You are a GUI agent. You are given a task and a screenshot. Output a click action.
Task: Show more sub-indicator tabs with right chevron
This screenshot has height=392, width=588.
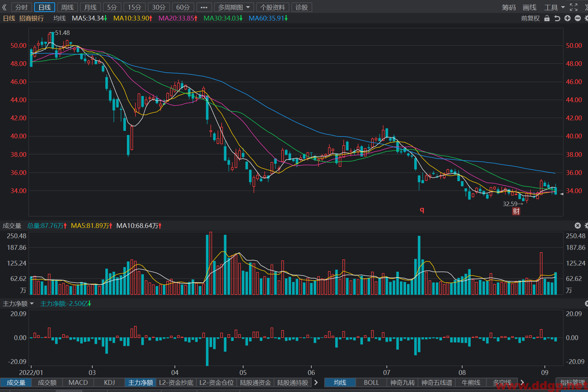pyautogui.click(x=316, y=382)
